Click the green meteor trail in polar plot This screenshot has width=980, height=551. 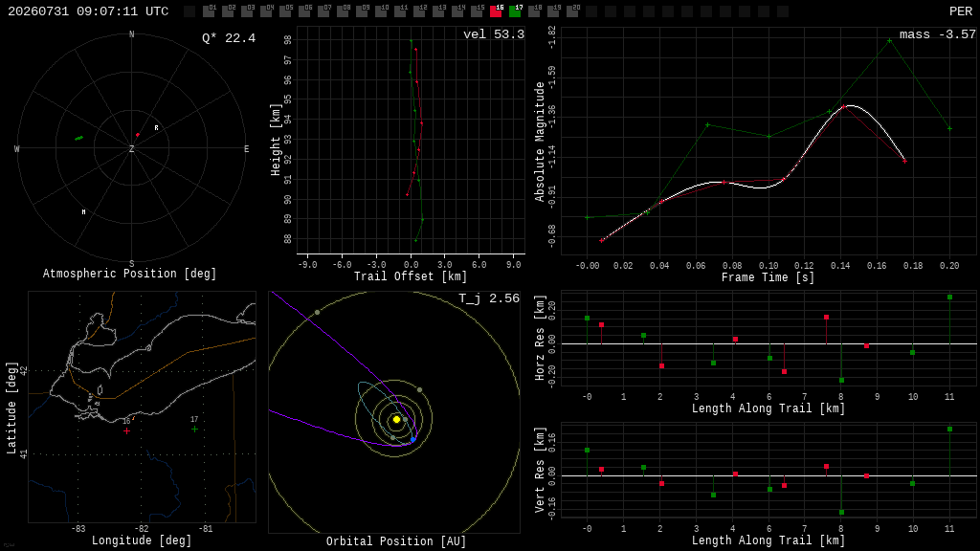(78, 138)
